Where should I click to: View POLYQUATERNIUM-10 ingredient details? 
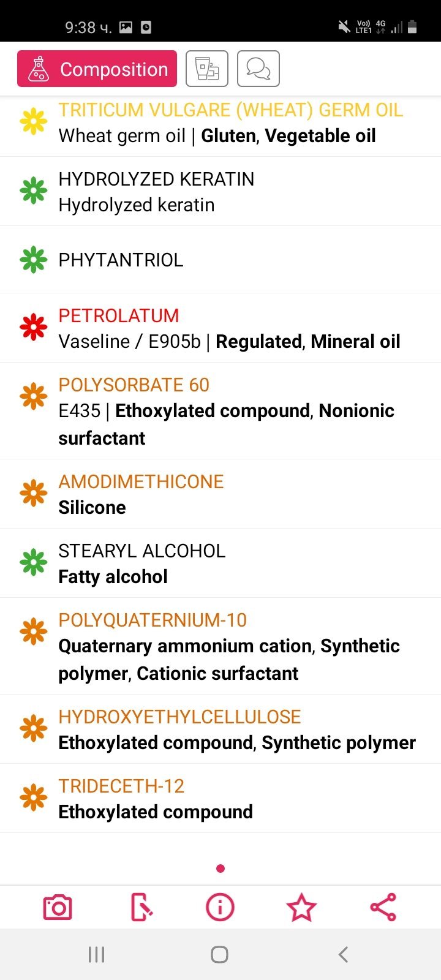(153, 620)
